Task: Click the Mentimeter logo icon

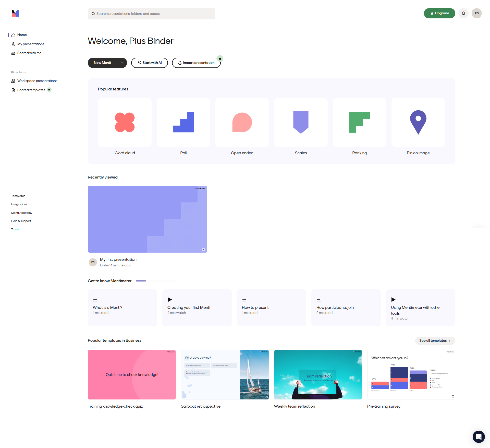Action: (15, 13)
